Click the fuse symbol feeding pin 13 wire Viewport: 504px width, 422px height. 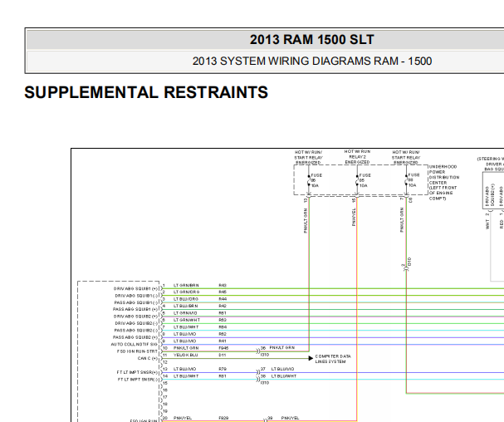[x=309, y=181]
